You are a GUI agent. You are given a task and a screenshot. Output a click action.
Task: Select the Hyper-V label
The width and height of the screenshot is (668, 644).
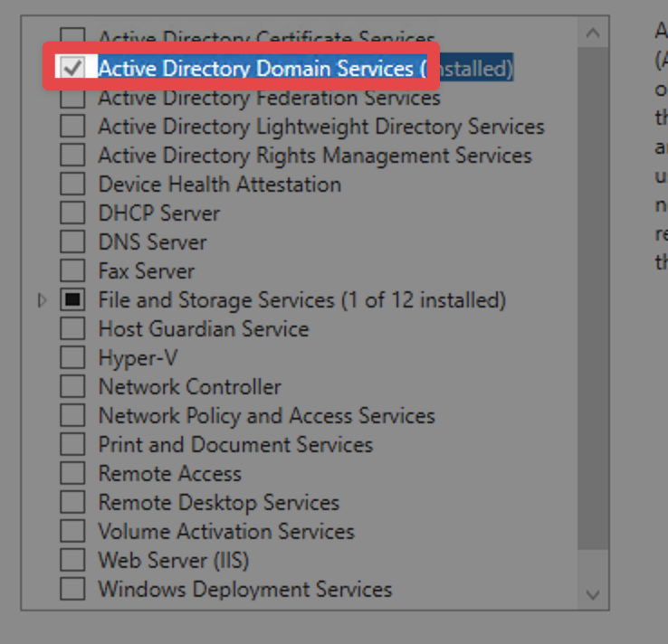point(138,358)
